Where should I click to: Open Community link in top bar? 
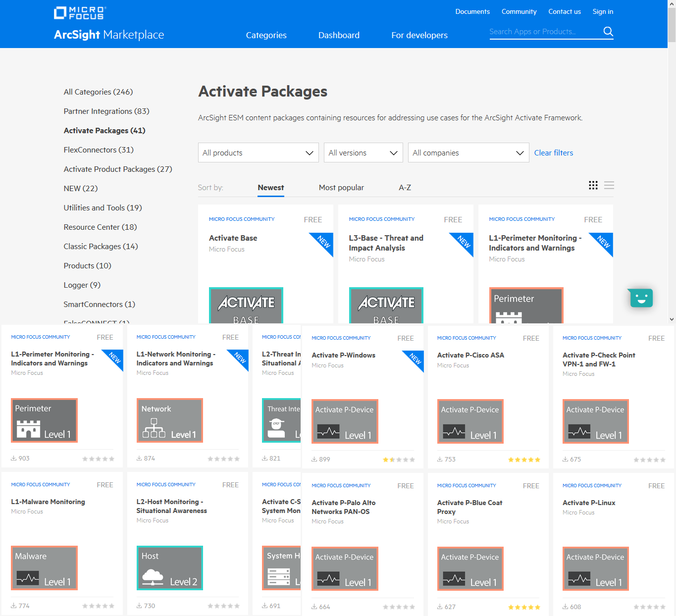tap(519, 11)
